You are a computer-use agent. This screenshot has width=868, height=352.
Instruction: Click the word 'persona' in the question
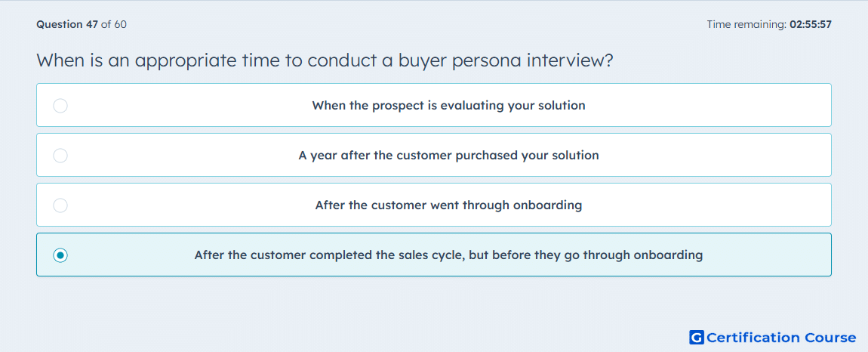click(486, 60)
